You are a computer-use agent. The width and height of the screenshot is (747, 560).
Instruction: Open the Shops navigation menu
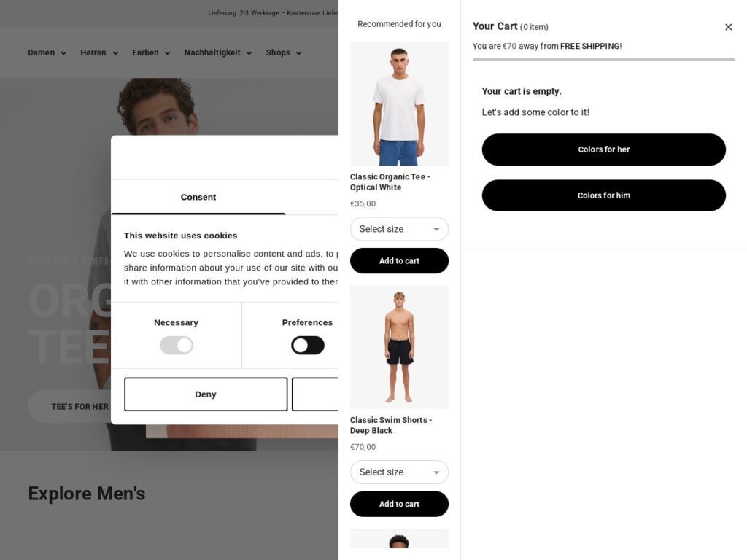(x=284, y=52)
